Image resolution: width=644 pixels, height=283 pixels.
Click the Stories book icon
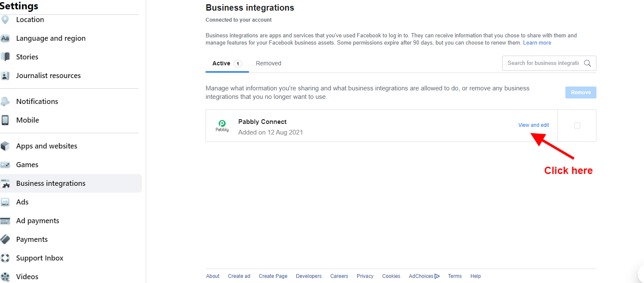pyautogui.click(x=5, y=57)
